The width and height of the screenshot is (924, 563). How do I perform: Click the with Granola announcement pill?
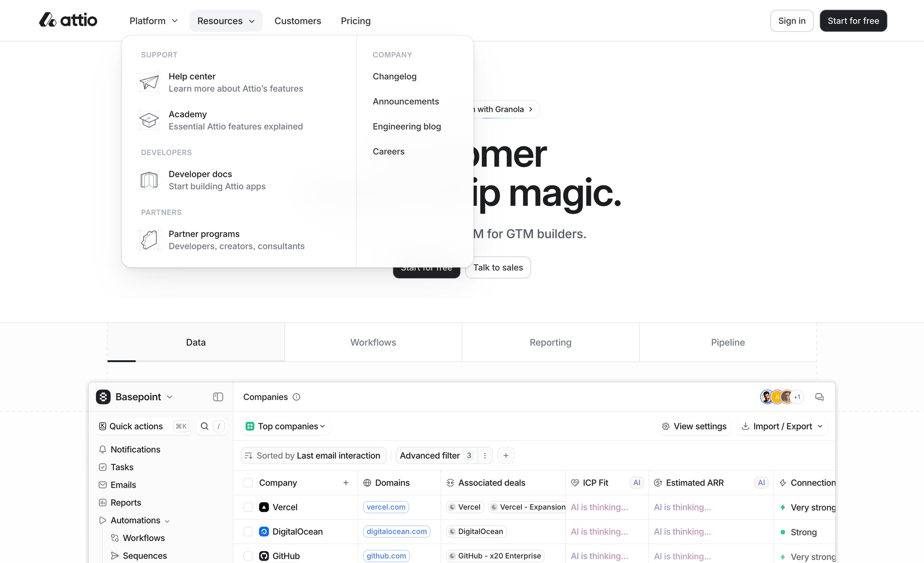(506, 109)
